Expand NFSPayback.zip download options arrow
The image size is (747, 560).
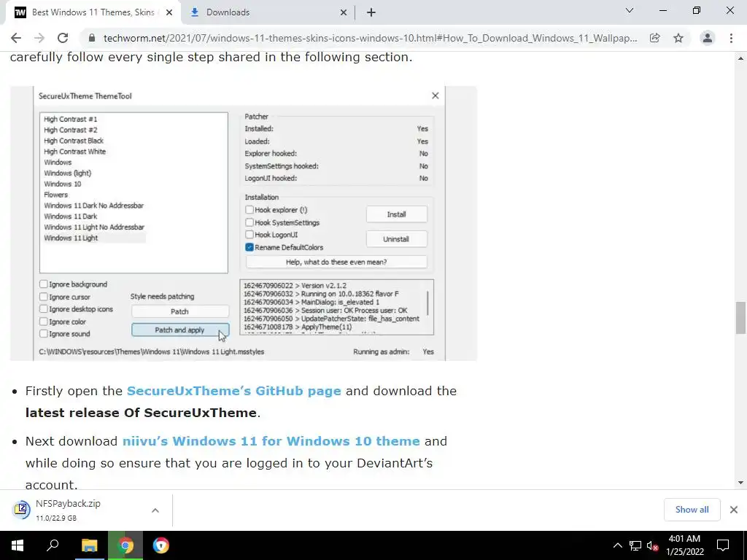pos(155,510)
